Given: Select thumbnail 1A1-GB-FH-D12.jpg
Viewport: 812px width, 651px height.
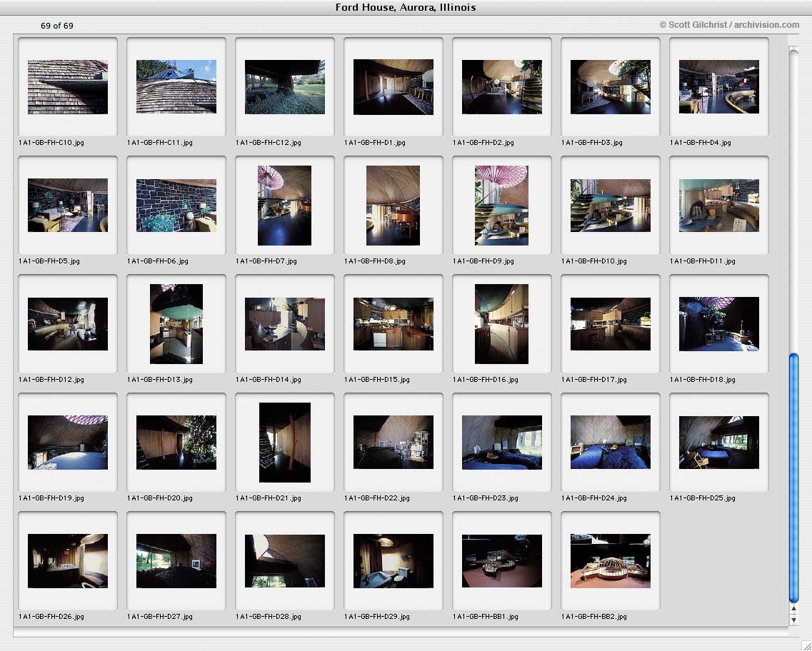Looking at the screenshot, I should point(68,324).
